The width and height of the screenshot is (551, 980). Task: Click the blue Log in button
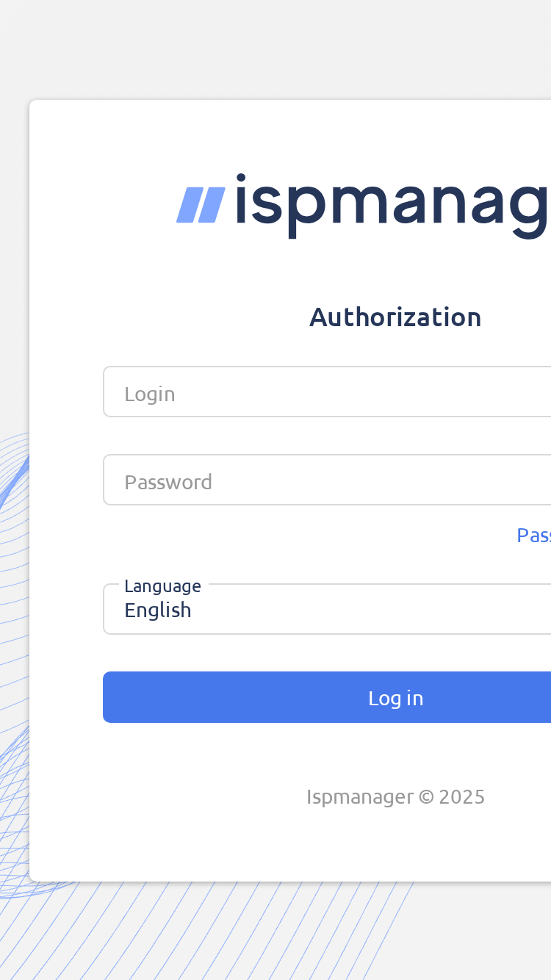pyautogui.click(x=327, y=697)
